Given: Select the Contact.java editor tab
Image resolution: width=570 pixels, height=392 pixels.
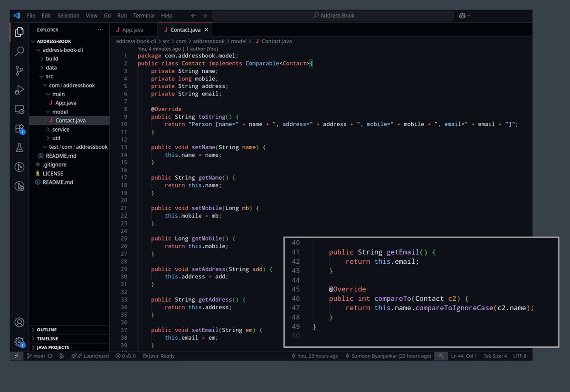Looking at the screenshot, I should [x=184, y=30].
